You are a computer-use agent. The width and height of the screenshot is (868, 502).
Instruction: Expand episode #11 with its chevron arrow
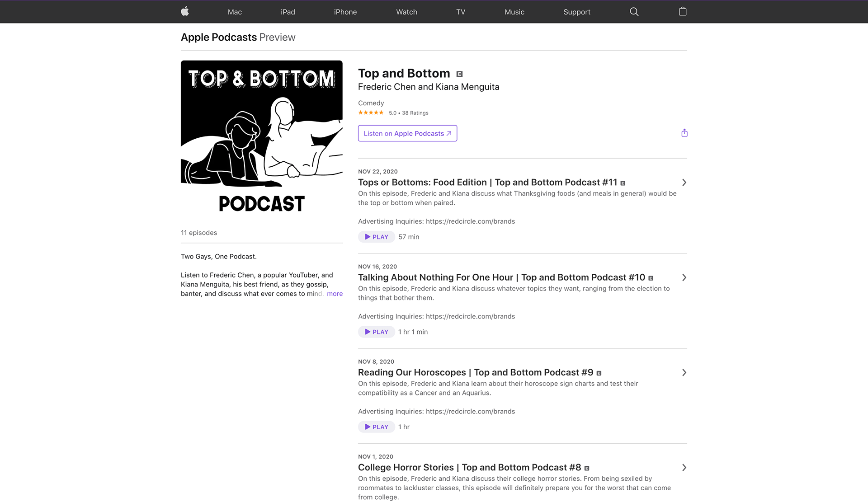684,183
